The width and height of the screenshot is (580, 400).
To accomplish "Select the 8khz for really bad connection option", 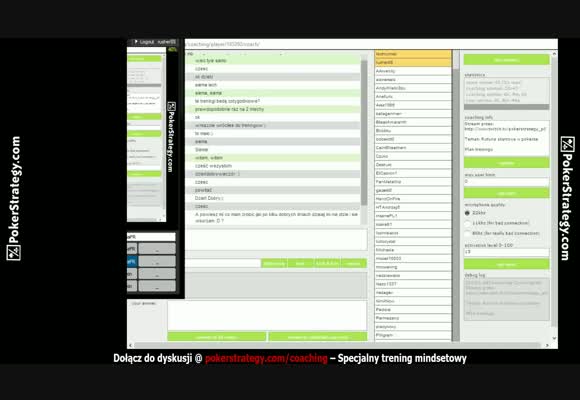I will click(467, 233).
